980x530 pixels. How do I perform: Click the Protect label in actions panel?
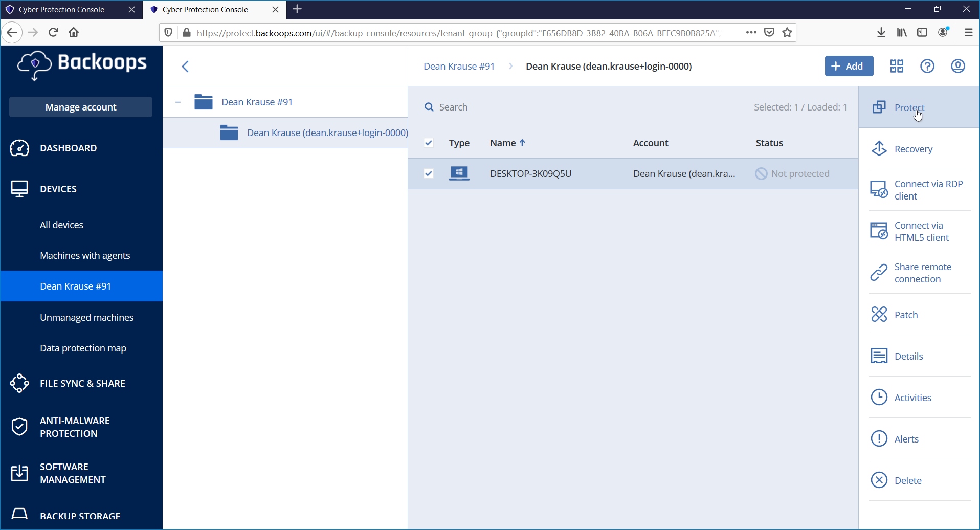[x=909, y=107]
